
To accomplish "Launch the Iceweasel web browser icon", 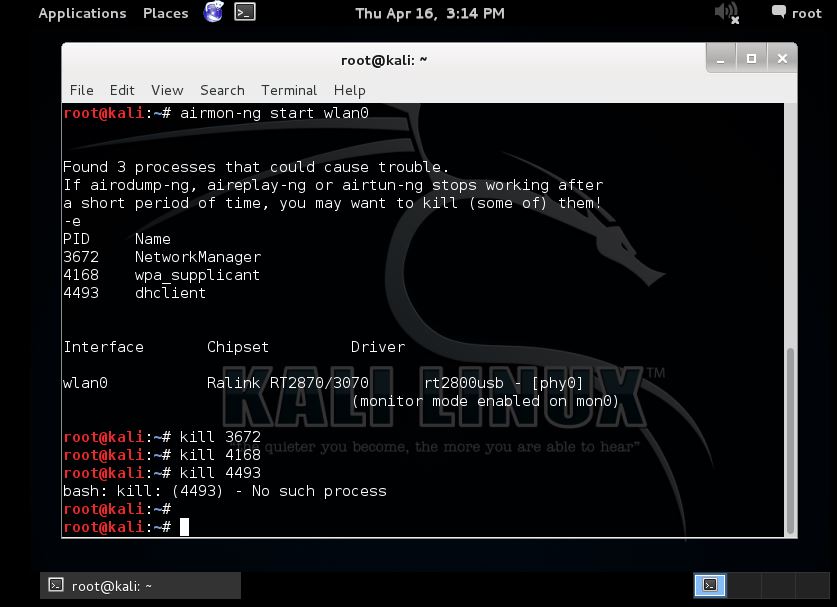I will (x=214, y=12).
